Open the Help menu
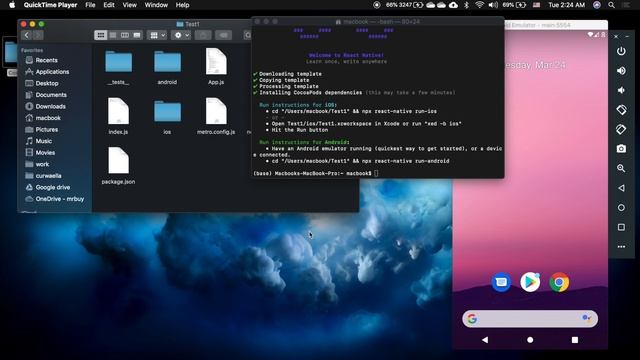This screenshot has width=640, height=360. click(182, 5)
